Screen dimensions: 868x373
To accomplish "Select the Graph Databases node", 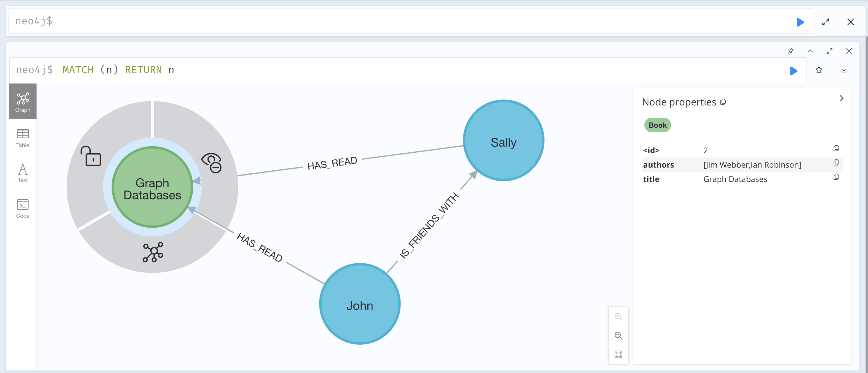I will pos(152,187).
